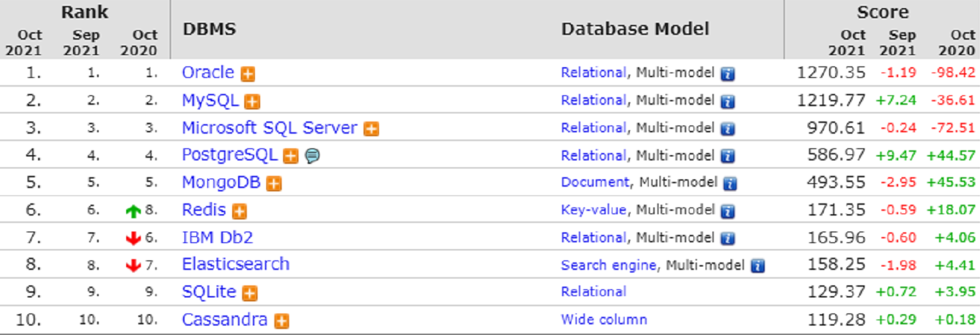Click the Score column header
This screenshot has width=980, height=335.
click(x=882, y=12)
